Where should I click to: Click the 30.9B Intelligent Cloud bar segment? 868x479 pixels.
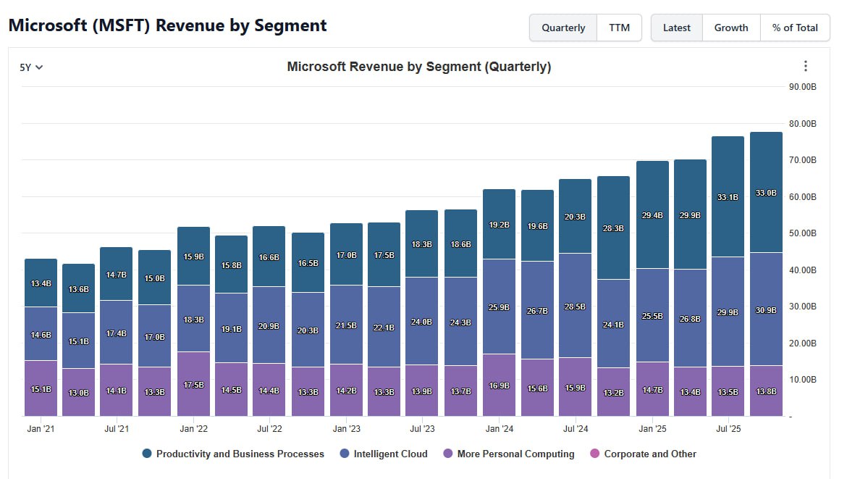[766, 309]
